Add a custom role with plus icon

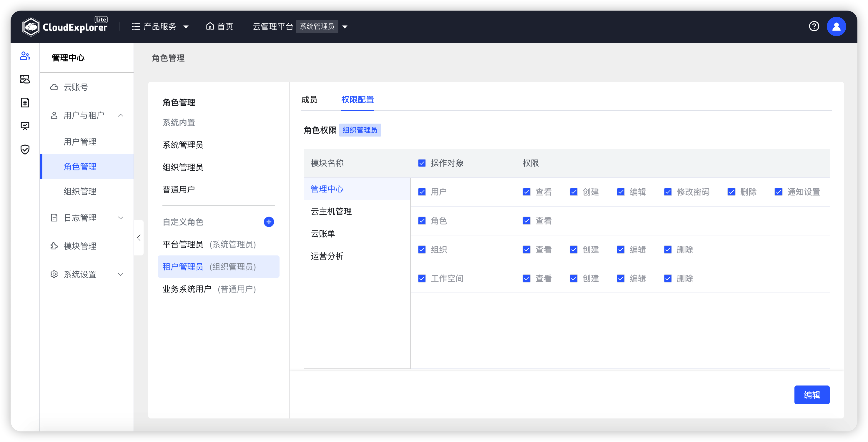[x=269, y=222]
